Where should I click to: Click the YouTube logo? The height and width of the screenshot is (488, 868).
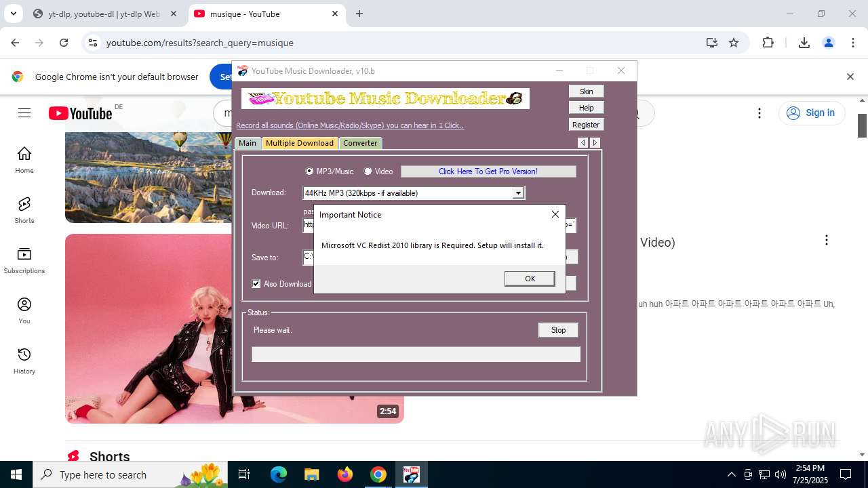pos(80,113)
